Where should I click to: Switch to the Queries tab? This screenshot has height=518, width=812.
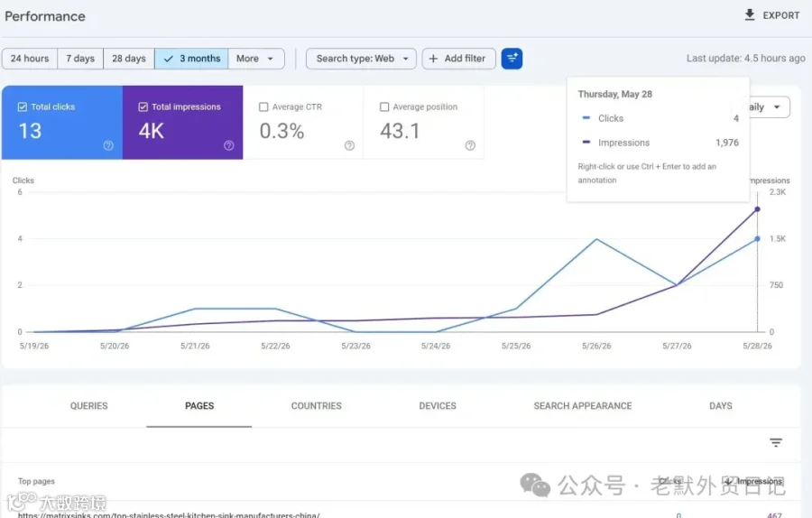(89, 405)
